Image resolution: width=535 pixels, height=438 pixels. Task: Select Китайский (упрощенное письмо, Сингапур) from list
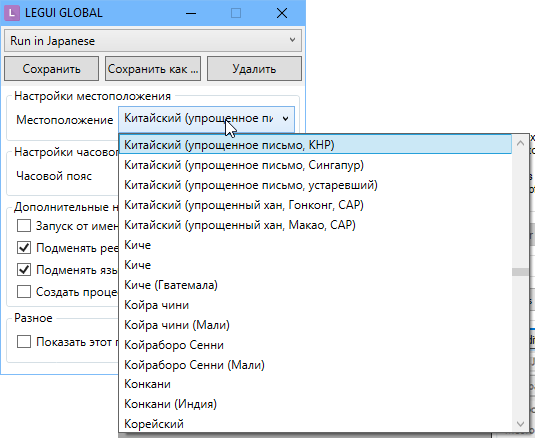315,165
